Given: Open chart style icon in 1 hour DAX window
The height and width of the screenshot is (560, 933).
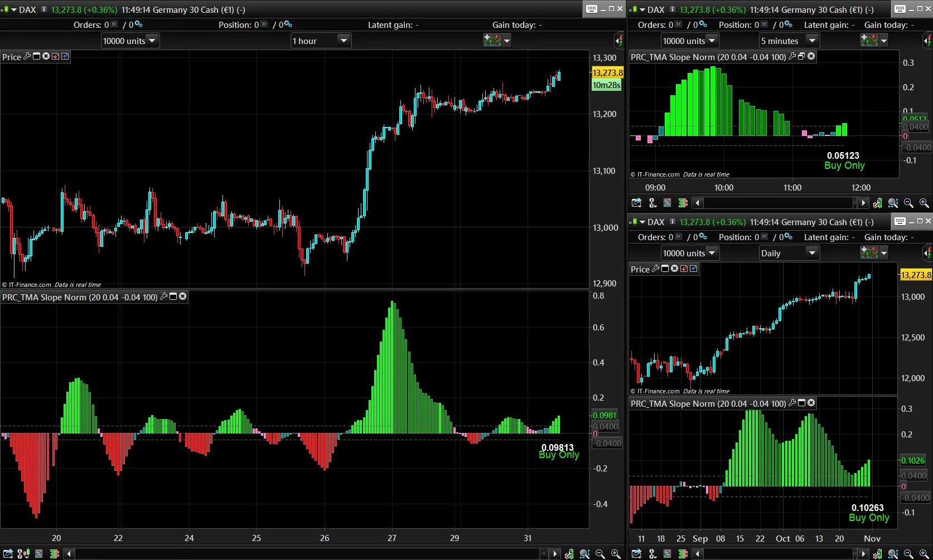Looking at the screenshot, I should (4, 9).
